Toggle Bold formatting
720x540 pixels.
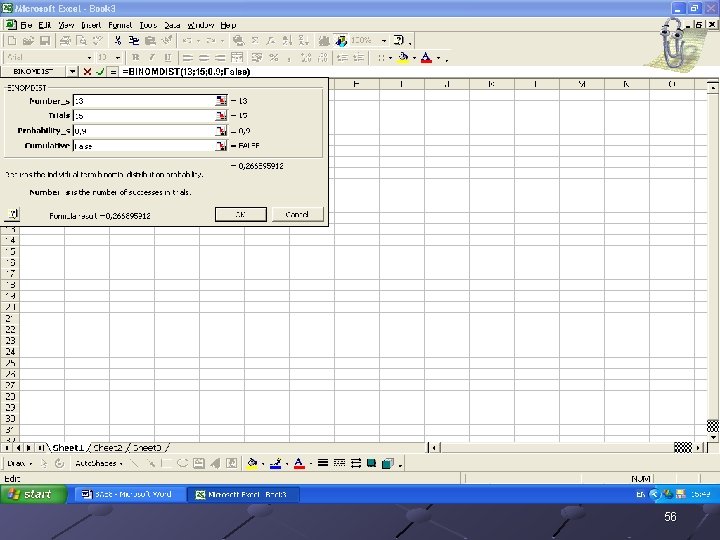(135, 57)
